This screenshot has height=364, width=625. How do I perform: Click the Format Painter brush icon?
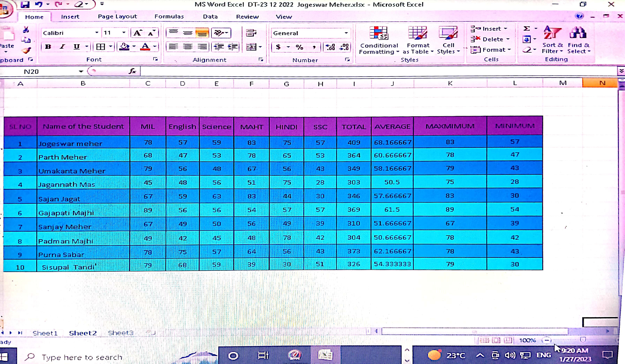coord(26,50)
